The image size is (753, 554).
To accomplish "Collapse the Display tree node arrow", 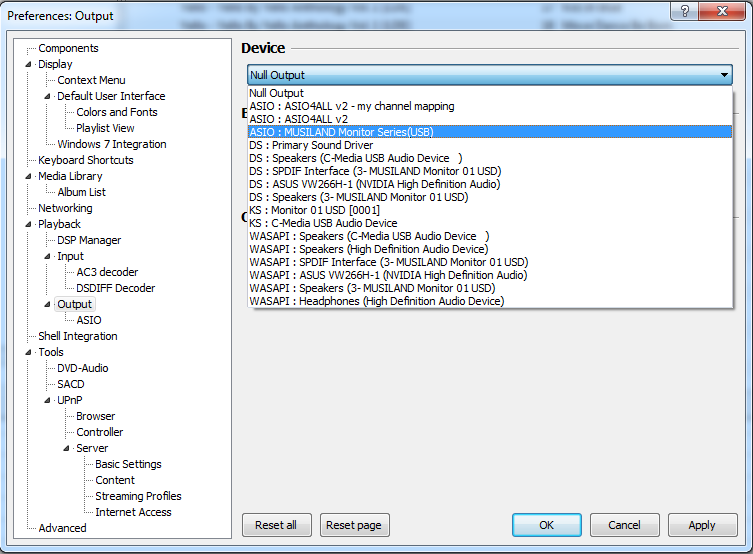I will pos(28,64).
